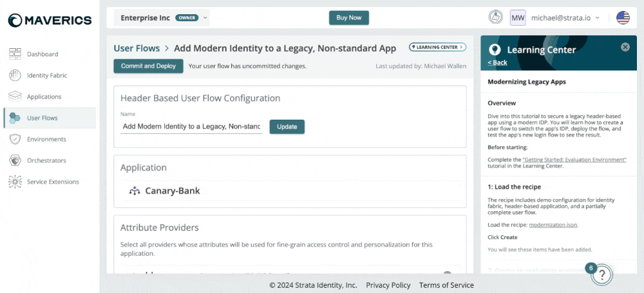
Task: Open the Dashboard icon in the sidebar
Action: coord(15,54)
